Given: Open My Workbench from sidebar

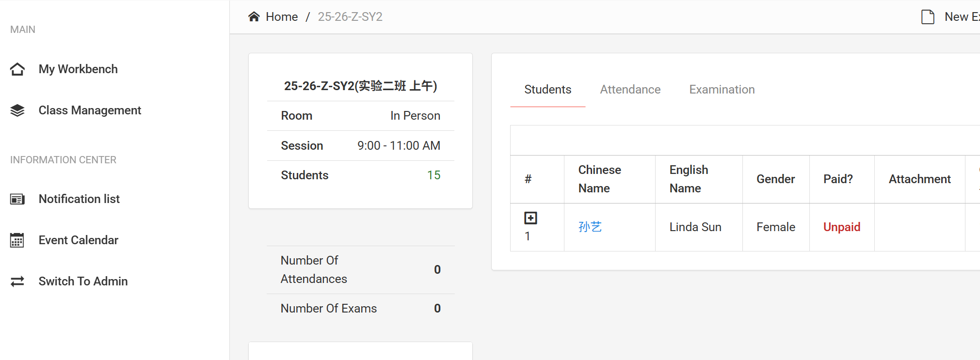Looking at the screenshot, I should point(78,69).
